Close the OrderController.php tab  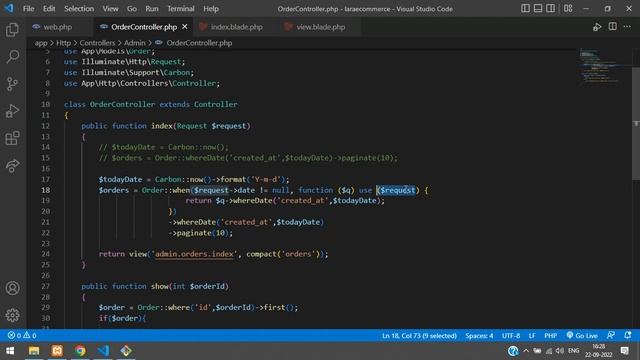pos(184,27)
